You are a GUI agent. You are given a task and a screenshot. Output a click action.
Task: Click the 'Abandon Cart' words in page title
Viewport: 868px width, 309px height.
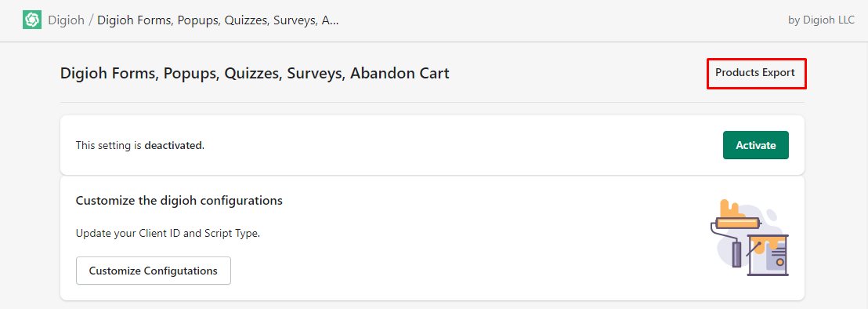click(400, 73)
